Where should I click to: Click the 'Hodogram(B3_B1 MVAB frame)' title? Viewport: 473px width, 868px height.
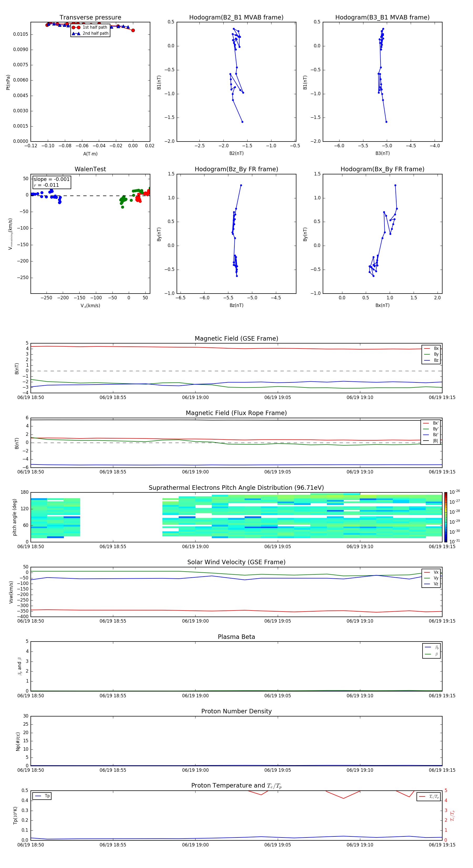(x=382, y=17)
